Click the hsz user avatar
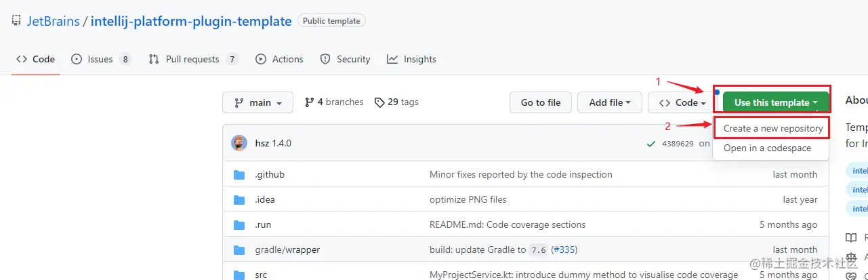868x280 pixels. (x=239, y=143)
